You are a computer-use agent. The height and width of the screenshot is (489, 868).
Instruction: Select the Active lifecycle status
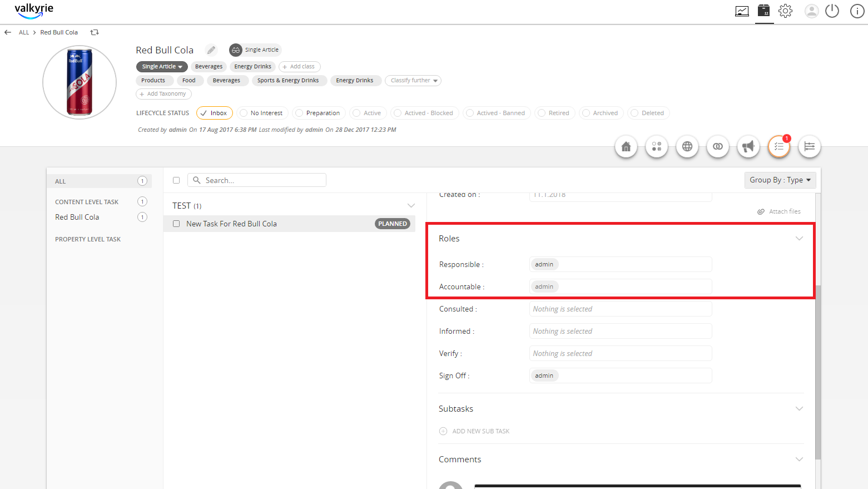tap(368, 113)
